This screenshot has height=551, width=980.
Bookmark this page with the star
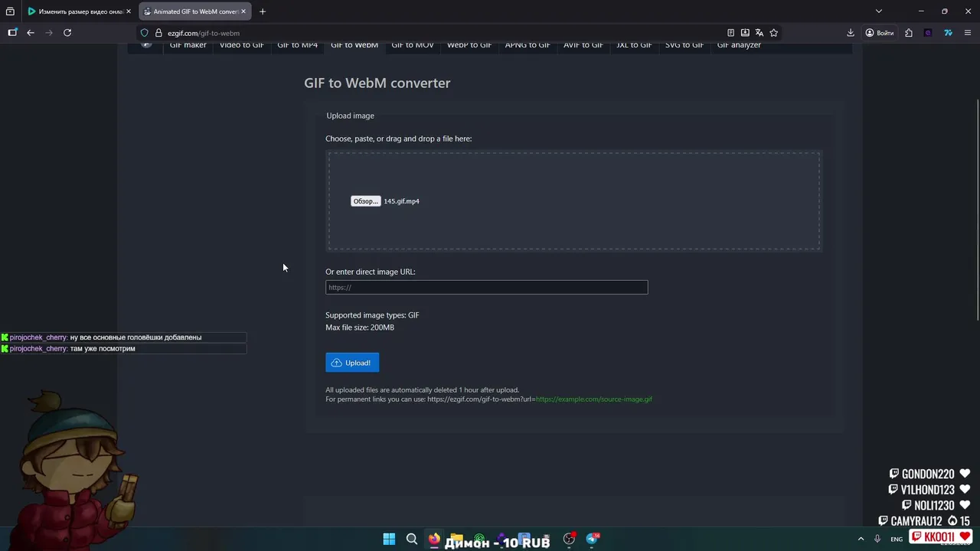(x=774, y=33)
